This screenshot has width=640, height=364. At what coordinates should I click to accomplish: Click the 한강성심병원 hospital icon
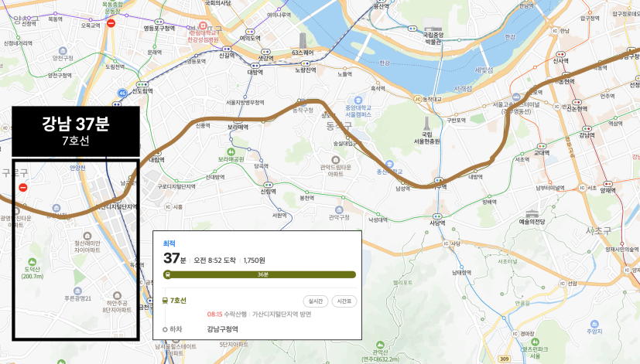[203, 26]
